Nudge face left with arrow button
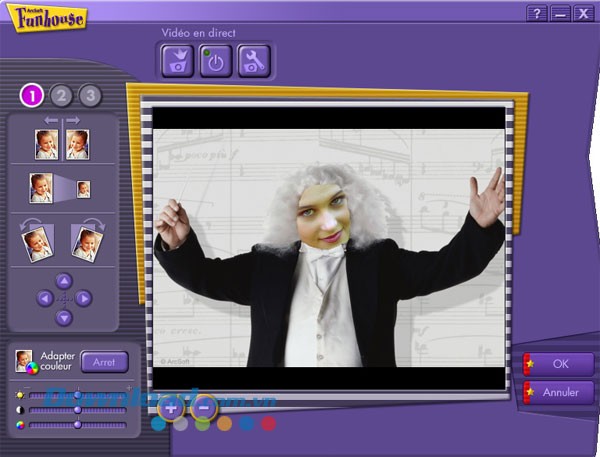 [x=44, y=299]
